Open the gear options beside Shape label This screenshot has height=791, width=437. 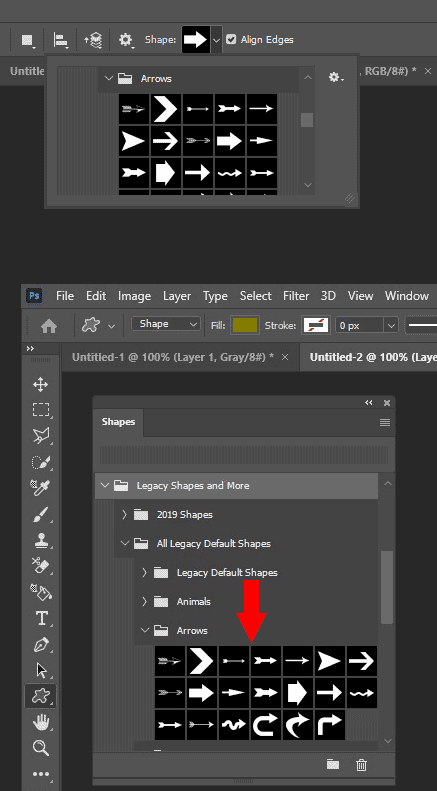[x=126, y=40]
